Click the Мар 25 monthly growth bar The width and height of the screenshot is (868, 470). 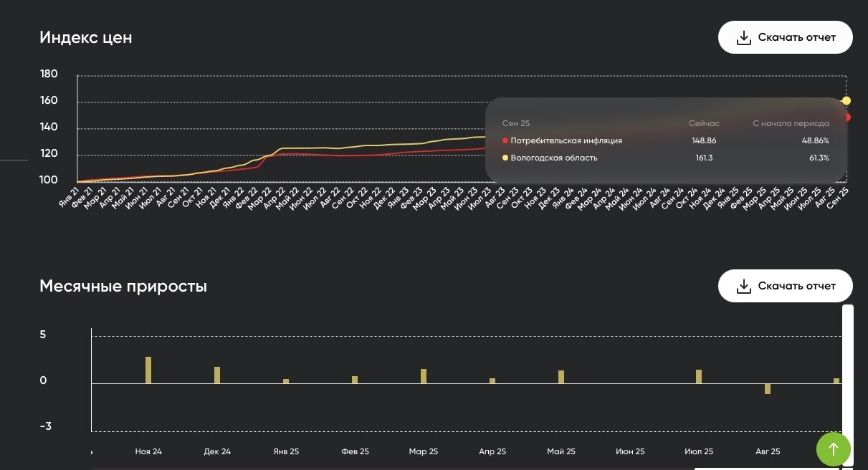pos(424,376)
